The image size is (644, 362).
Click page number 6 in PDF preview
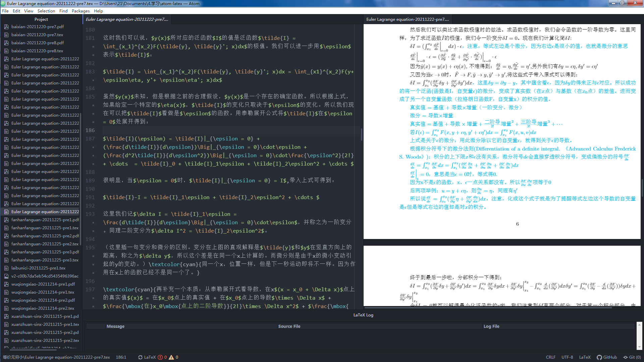[x=517, y=224]
